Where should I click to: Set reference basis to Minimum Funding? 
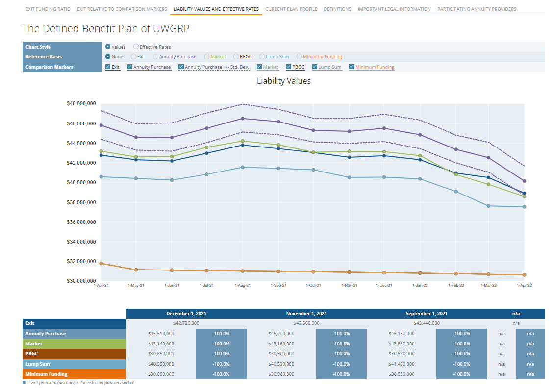click(x=299, y=57)
